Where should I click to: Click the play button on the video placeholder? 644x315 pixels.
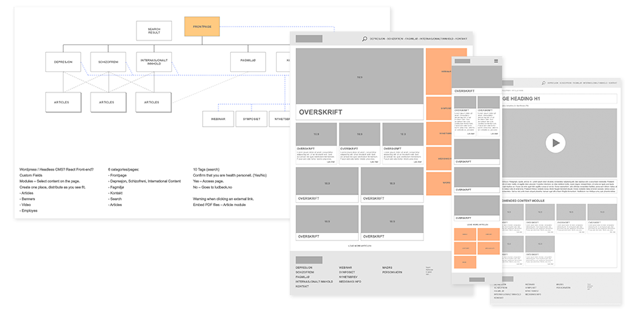coord(556,143)
